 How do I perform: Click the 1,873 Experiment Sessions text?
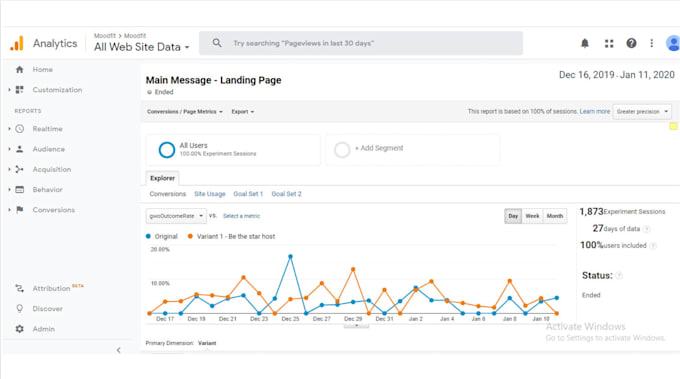point(622,212)
